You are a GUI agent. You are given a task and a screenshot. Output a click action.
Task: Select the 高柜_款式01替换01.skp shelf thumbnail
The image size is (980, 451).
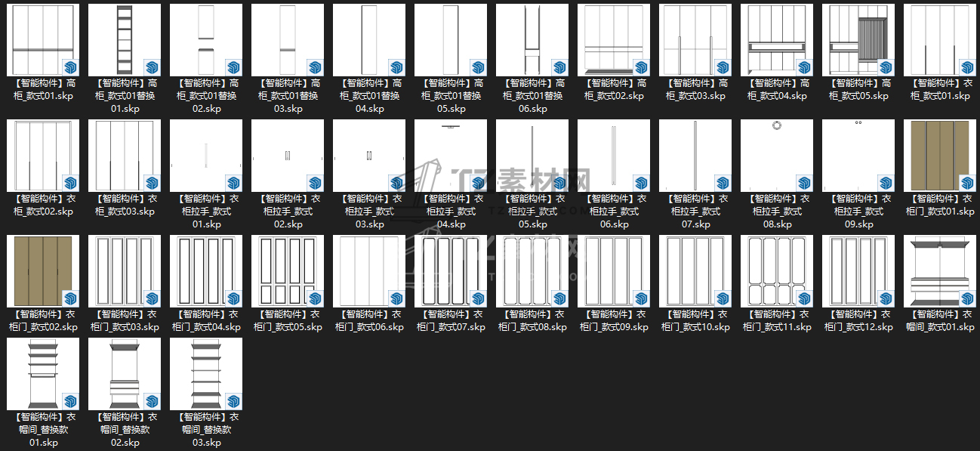pos(125,40)
